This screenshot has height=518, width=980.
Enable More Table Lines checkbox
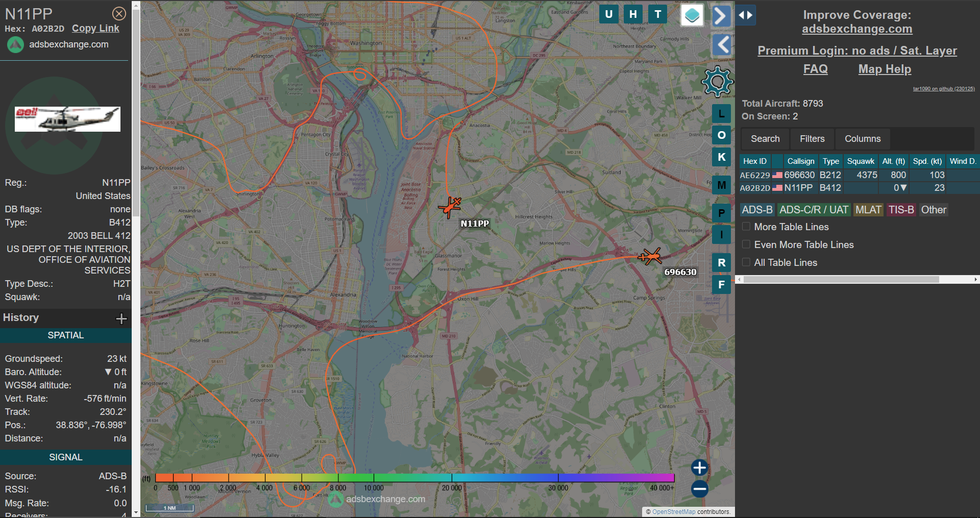pos(746,227)
